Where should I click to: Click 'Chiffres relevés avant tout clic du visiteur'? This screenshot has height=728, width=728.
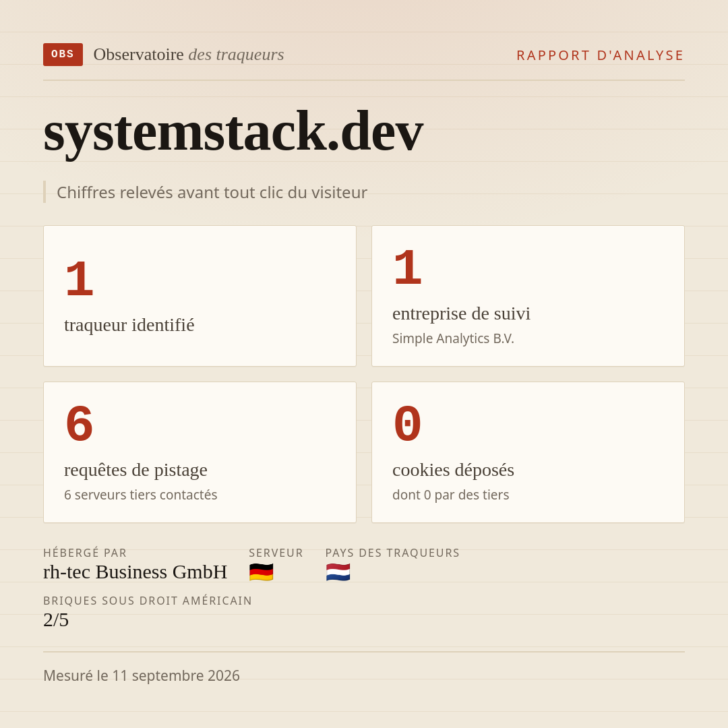pos(212,192)
